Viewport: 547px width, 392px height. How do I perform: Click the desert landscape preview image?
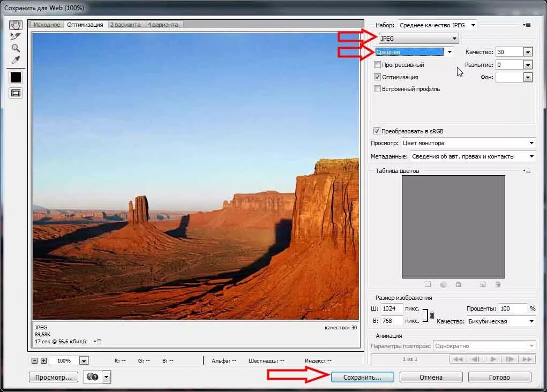[x=196, y=176]
